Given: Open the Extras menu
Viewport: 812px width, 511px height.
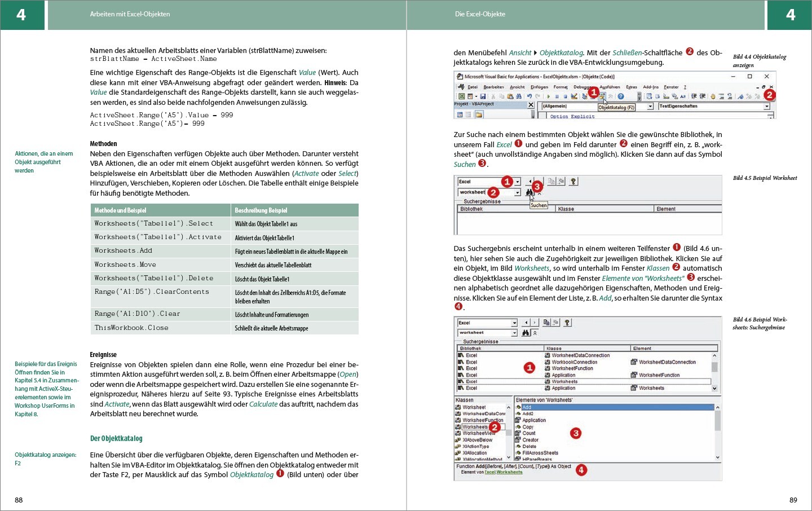Looking at the screenshot, I should (632, 87).
